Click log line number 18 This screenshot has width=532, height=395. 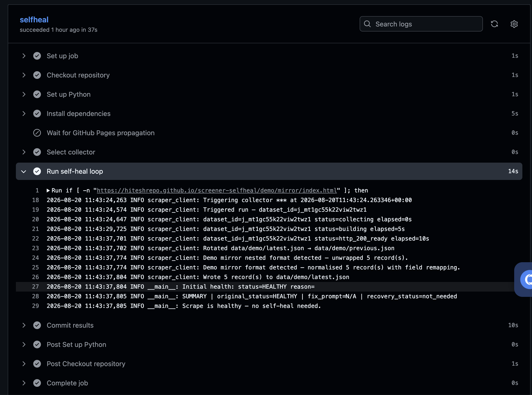tap(35, 200)
